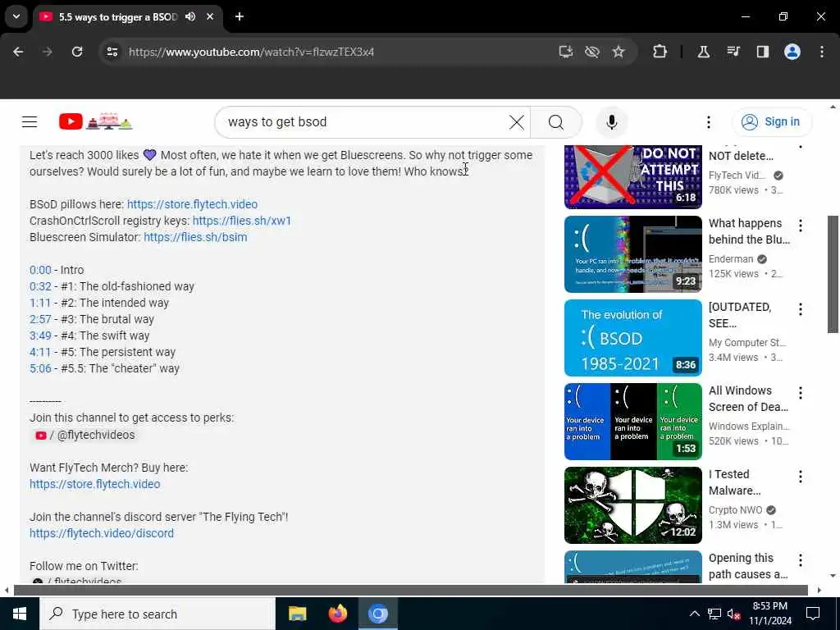The image size is (840, 630).
Task: Show hidden system tray icons chevron
Action: [694, 614]
